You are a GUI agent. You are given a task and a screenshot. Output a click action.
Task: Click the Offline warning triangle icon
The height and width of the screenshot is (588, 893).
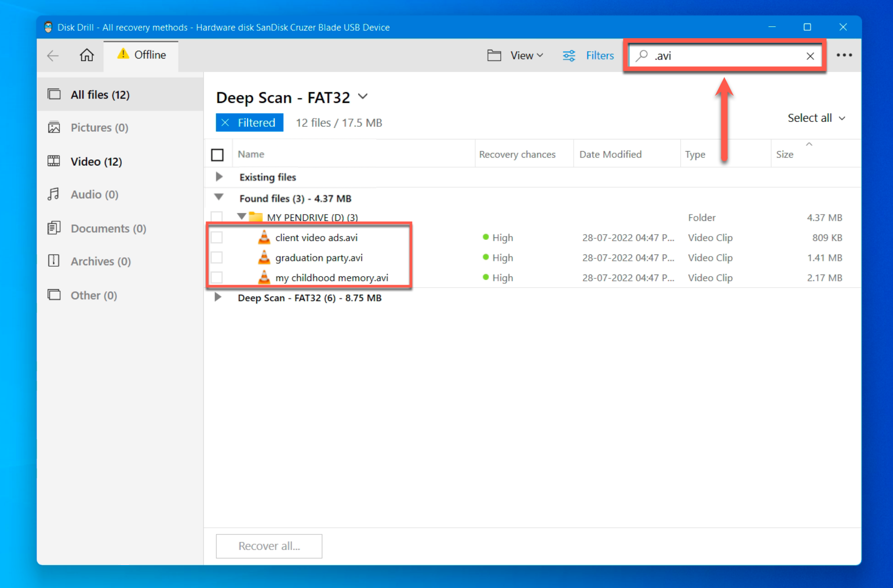123,54
